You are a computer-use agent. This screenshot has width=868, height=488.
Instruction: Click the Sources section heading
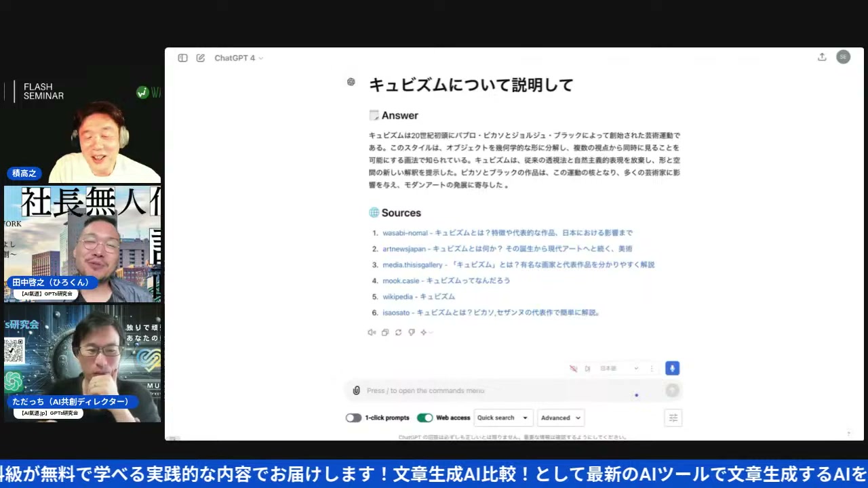pos(401,213)
